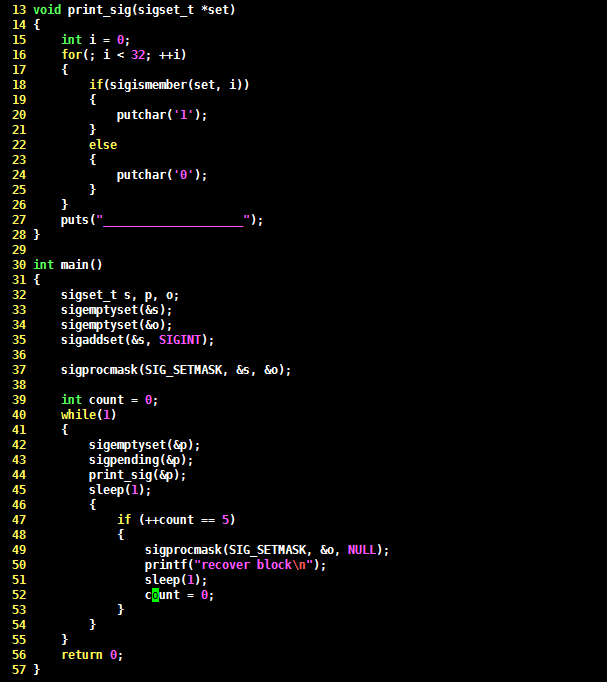
Task: Click 'return 0;' on line 56
Action: 92,655
